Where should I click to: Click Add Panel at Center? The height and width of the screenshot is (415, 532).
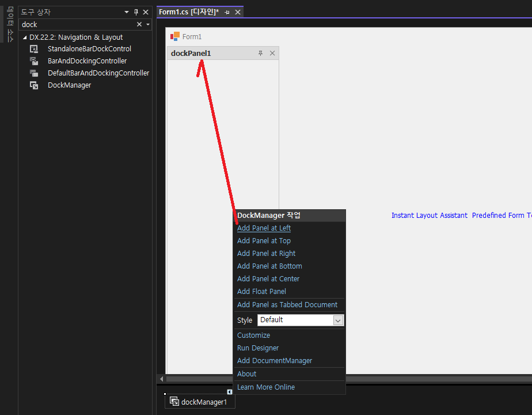tap(268, 279)
